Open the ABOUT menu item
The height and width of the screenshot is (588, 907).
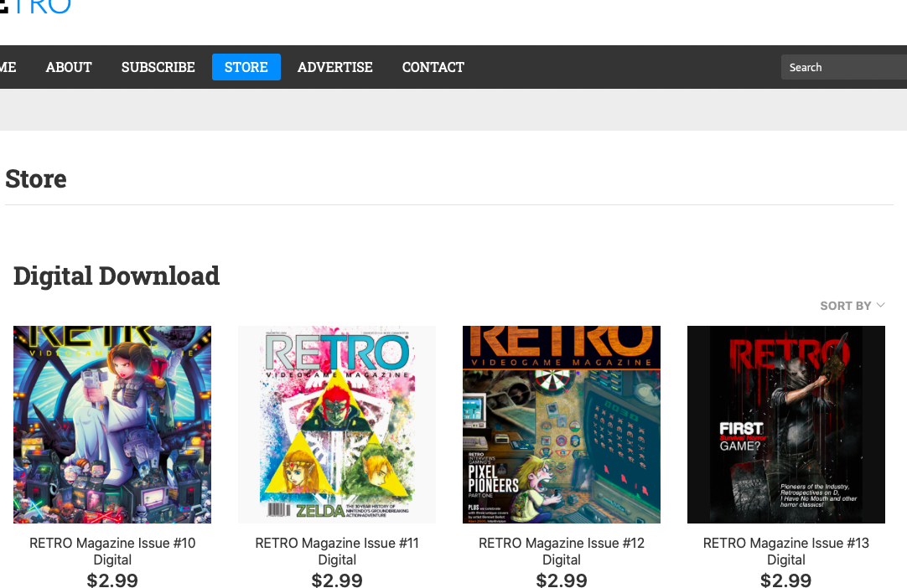[x=68, y=67]
